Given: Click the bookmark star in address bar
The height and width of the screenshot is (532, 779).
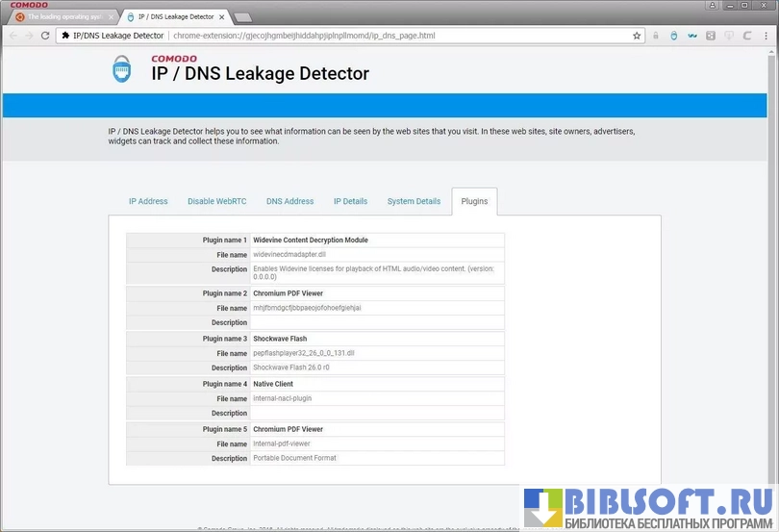Looking at the screenshot, I should point(637,36).
